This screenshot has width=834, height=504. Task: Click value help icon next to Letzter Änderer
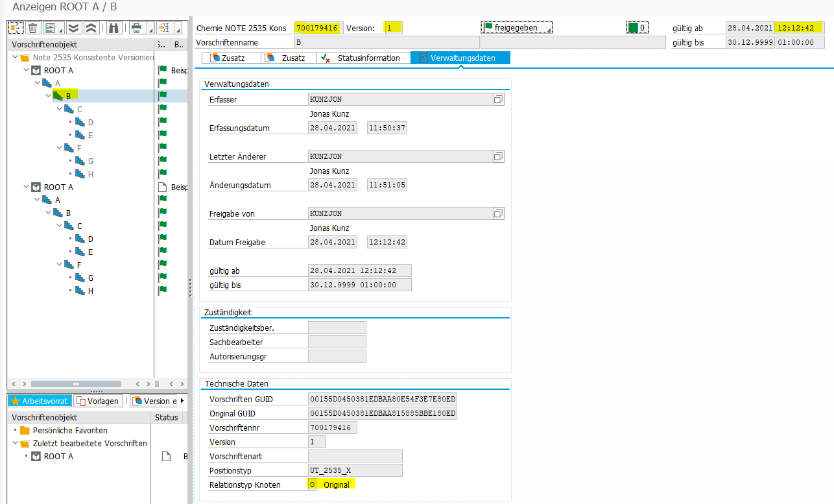tap(498, 156)
